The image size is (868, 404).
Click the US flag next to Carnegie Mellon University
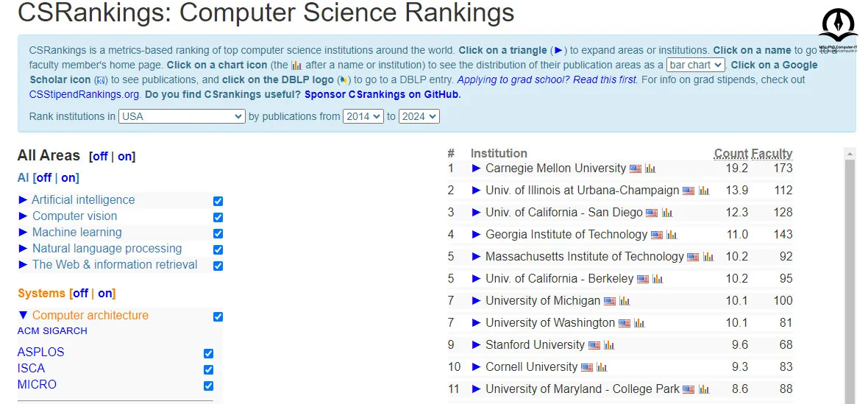point(636,169)
